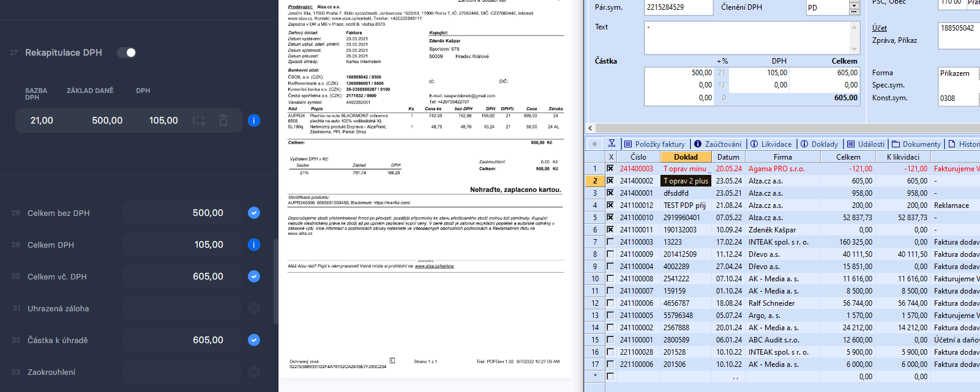Switch to the Události tab

(x=866, y=144)
